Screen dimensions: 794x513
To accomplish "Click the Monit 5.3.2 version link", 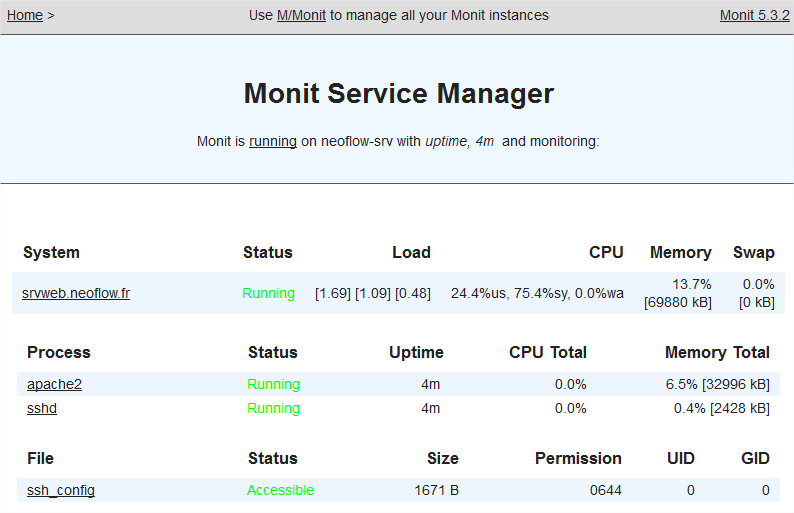I will [x=754, y=15].
